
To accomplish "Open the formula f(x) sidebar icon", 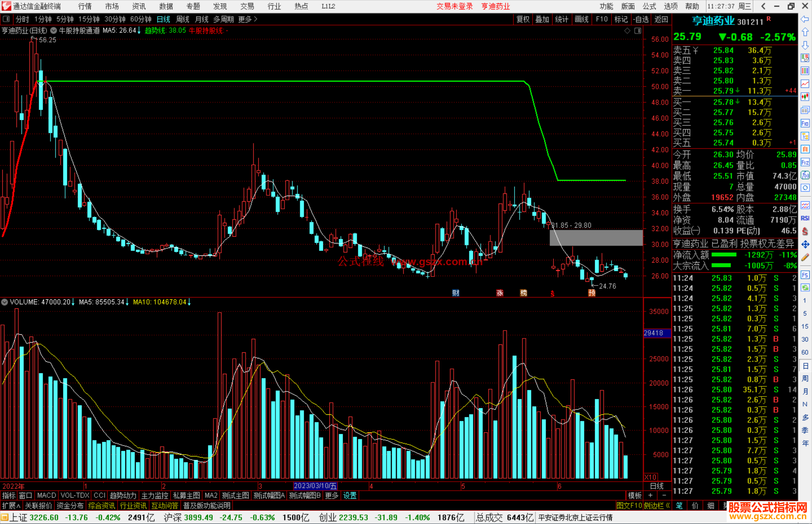I will pyautogui.click(x=805, y=175).
